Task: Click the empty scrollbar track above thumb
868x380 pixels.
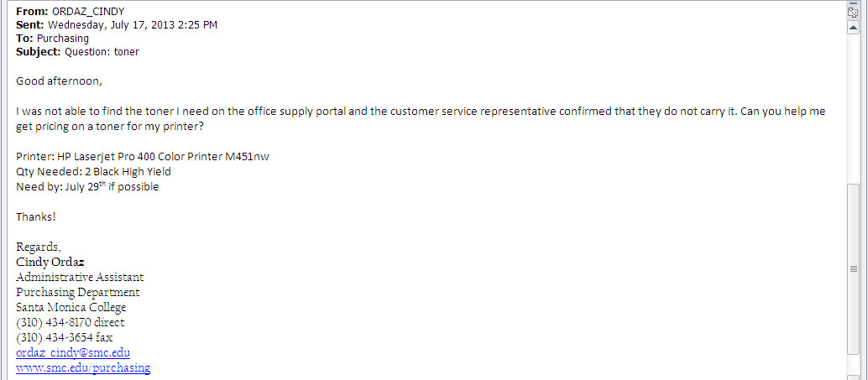Action: [853, 109]
